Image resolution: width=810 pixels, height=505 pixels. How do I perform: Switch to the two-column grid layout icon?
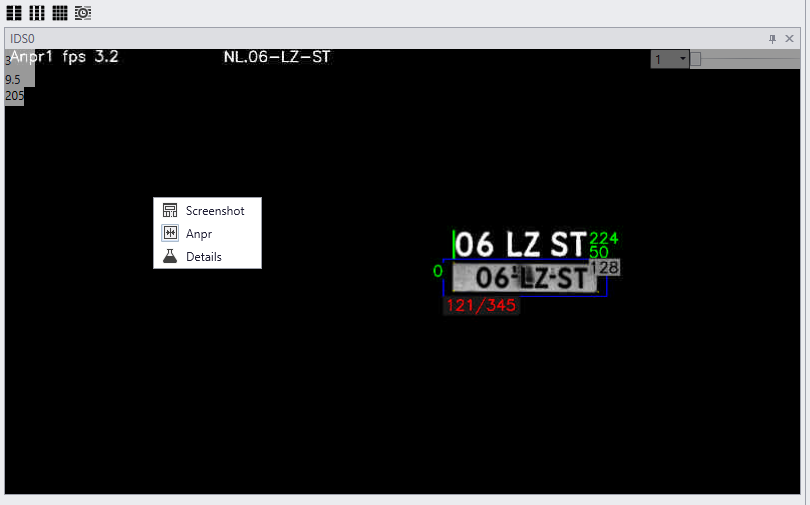(14, 13)
